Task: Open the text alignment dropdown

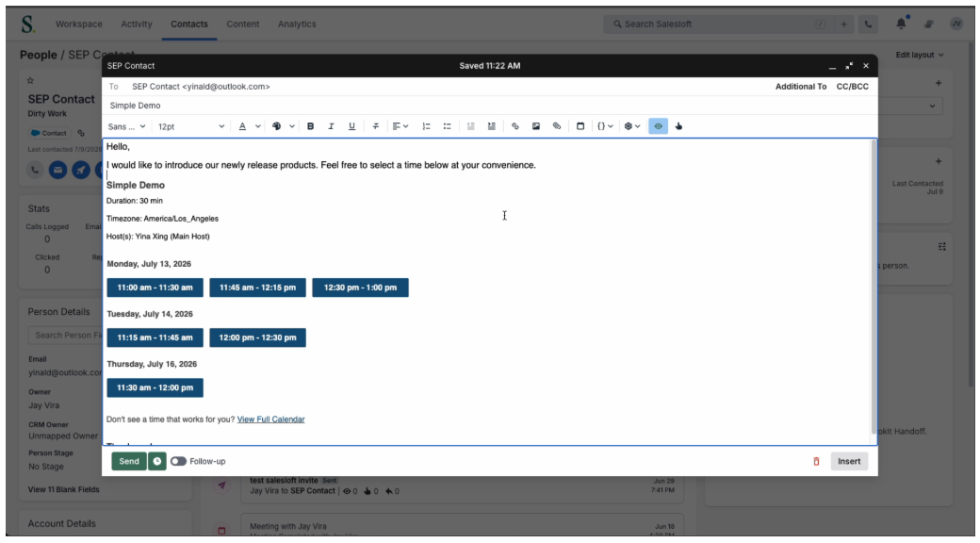Action: [x=400, y=126]
